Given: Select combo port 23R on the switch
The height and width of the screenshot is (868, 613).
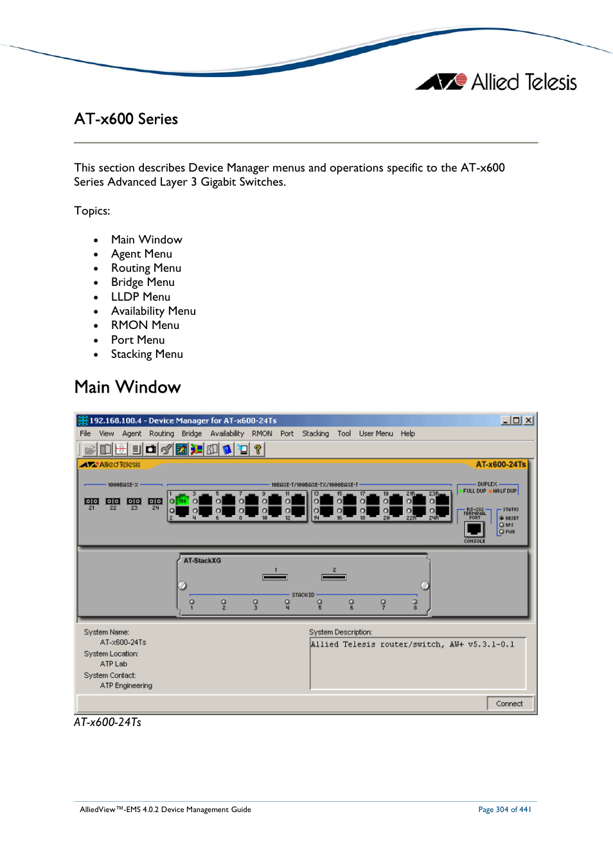Looking at the screenshot, I should point(443,500).
